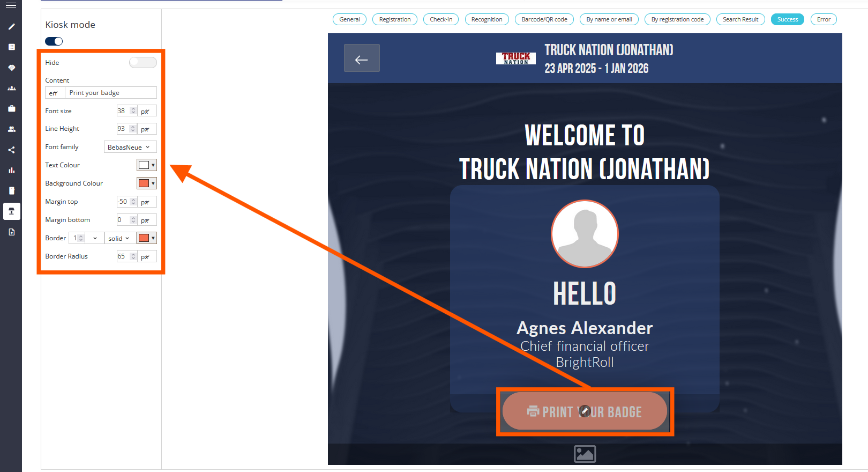
Task: Click the back arrow on kiosk preview
Action: tap(362, 58)
